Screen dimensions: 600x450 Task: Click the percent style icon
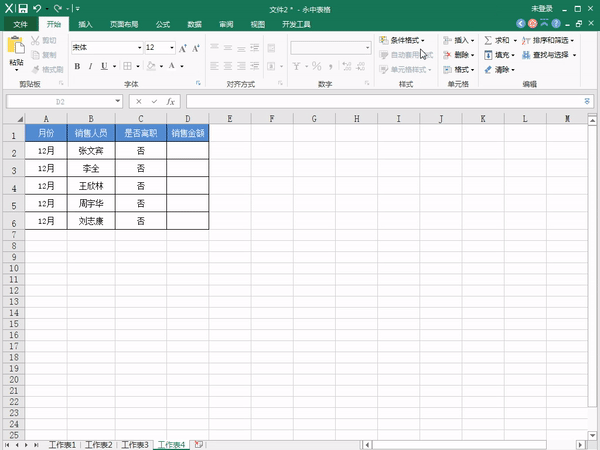click(316, 66)
